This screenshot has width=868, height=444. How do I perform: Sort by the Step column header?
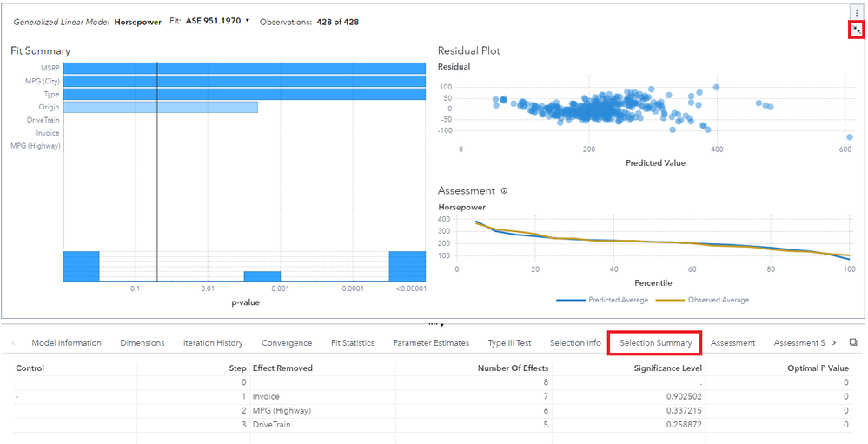point(237,368)
